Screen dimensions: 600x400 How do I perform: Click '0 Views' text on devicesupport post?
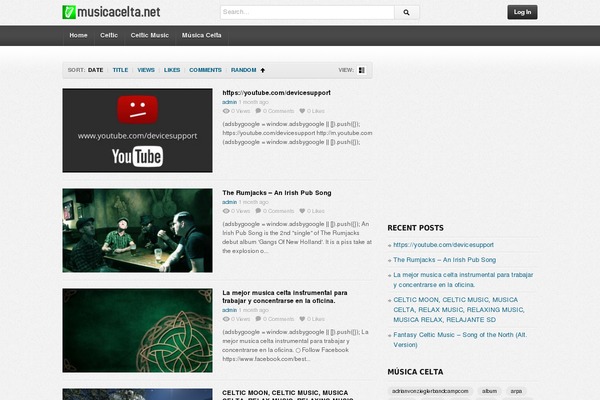[x=240, y=111]
